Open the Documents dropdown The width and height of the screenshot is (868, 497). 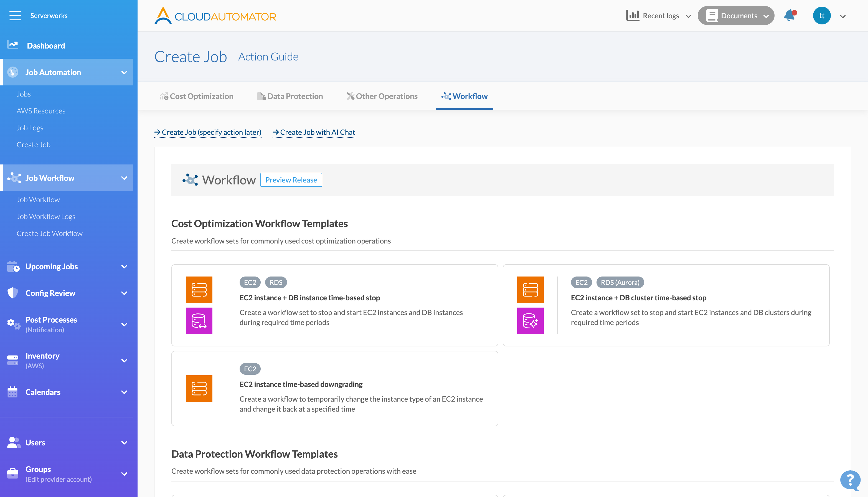click(x=736, y=16)
